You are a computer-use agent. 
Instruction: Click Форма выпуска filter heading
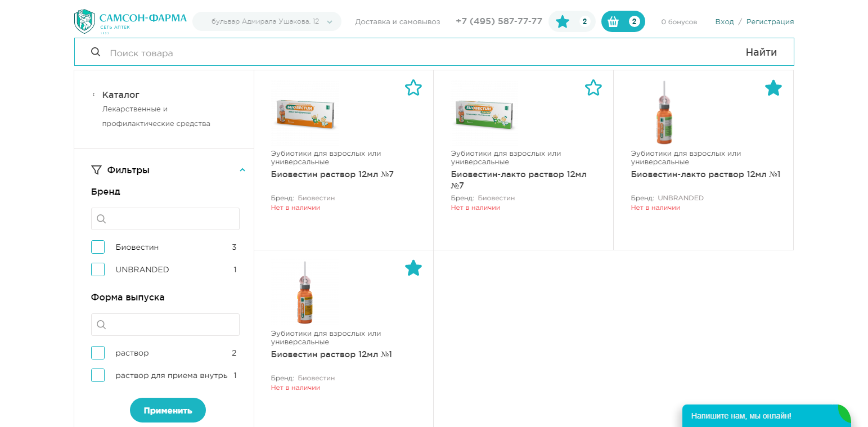click(128, 297)
